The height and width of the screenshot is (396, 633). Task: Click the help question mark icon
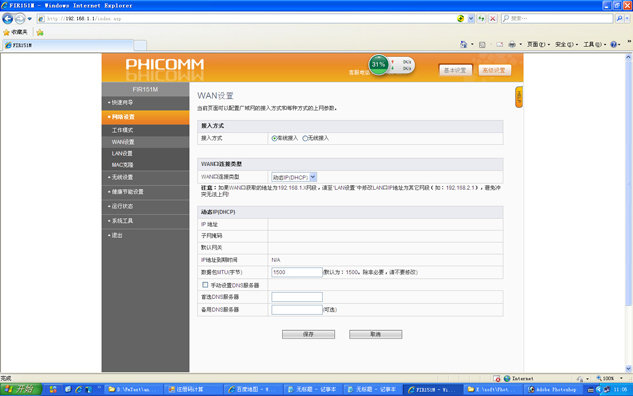(614, 44)
